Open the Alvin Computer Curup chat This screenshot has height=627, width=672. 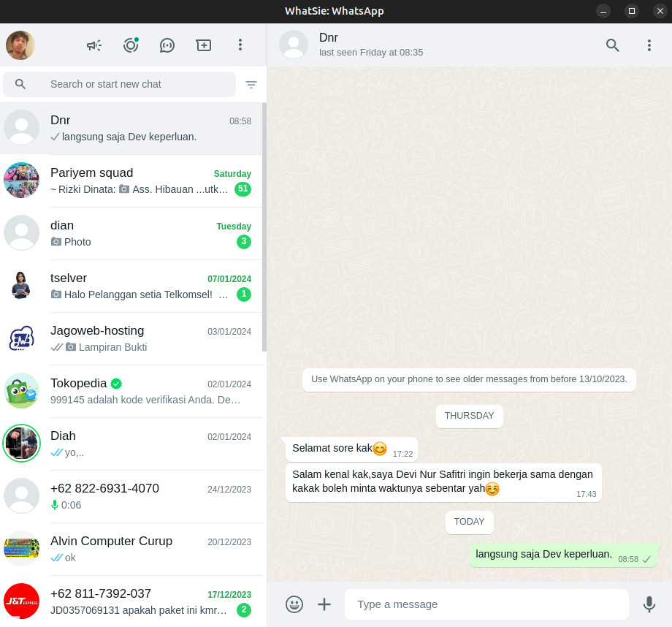pos(131,549)
